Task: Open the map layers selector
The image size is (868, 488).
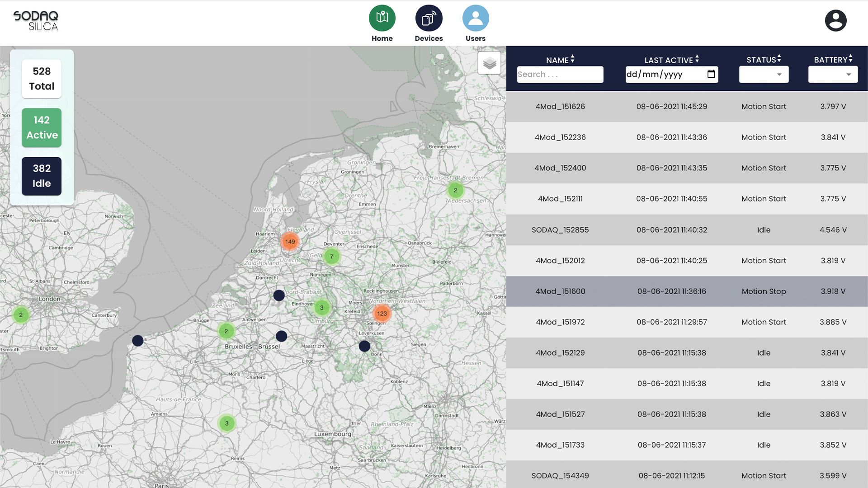Action: (x=489, y=63)
